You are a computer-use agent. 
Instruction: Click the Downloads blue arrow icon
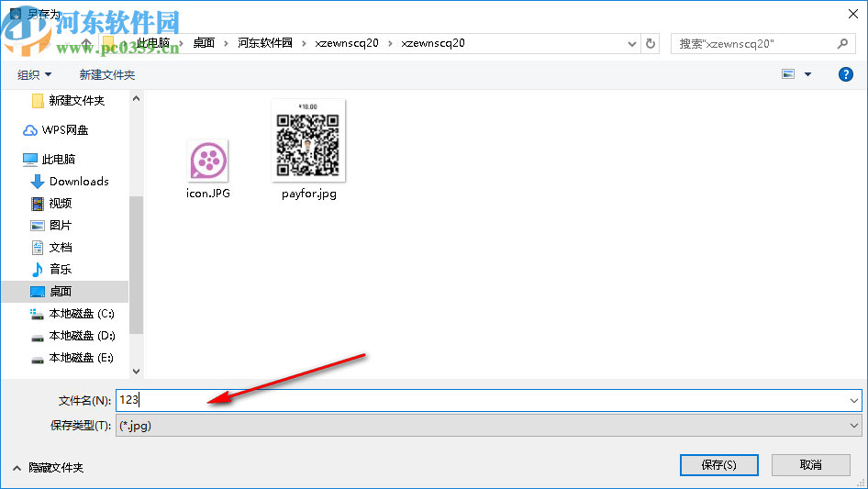pyautogui.click(x=37, y=181)
